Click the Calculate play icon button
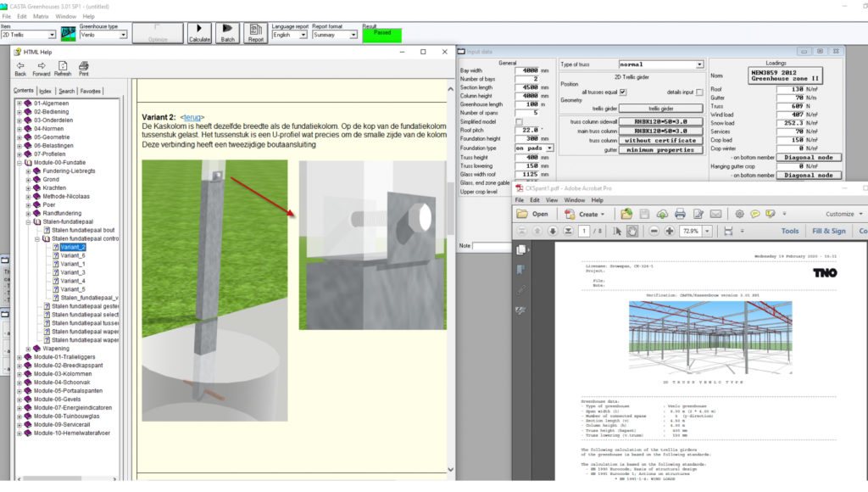This screenshot has width=868, height=492. 199,32
